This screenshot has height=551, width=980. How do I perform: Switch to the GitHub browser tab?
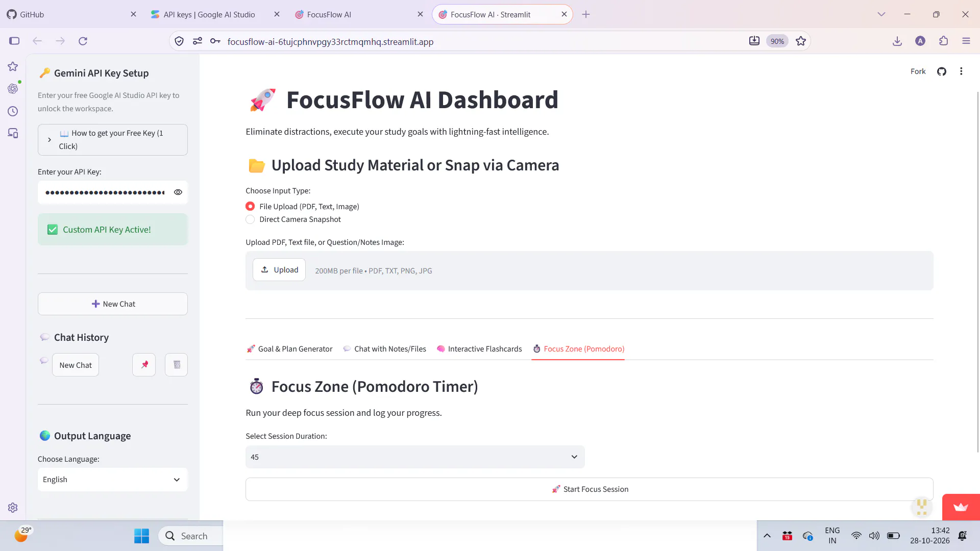coord(71,14)
